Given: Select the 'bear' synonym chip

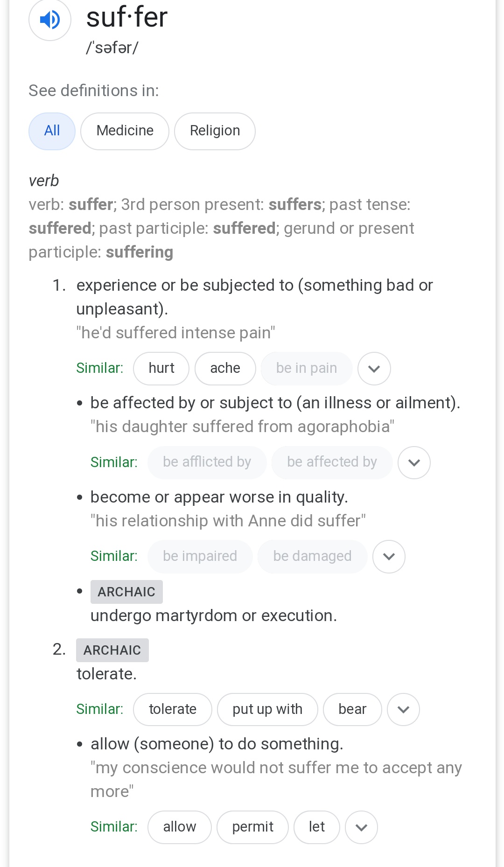Looking at the screenshot, I should tap(352, 709).
